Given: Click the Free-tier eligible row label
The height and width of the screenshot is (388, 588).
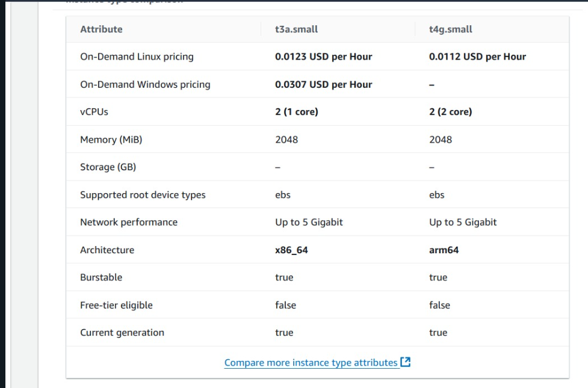Looking at the screenshot, I should tap(116, 305).
